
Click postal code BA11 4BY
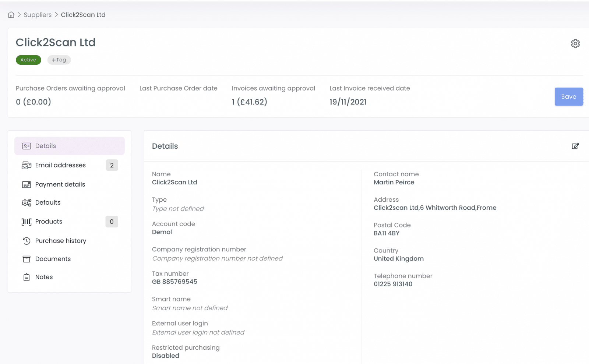[387, 233]
